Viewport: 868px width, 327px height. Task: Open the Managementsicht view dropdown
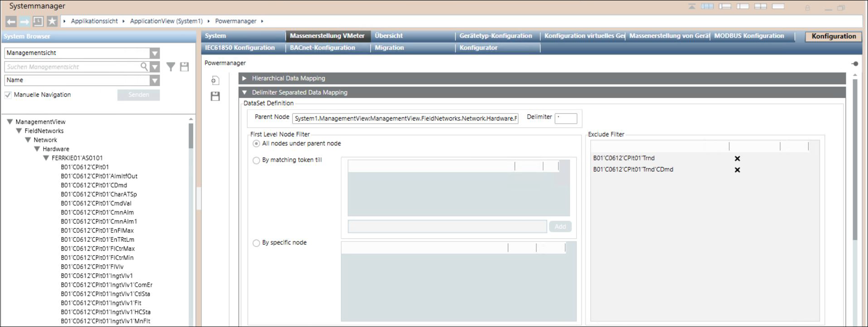tap(154, 53)
